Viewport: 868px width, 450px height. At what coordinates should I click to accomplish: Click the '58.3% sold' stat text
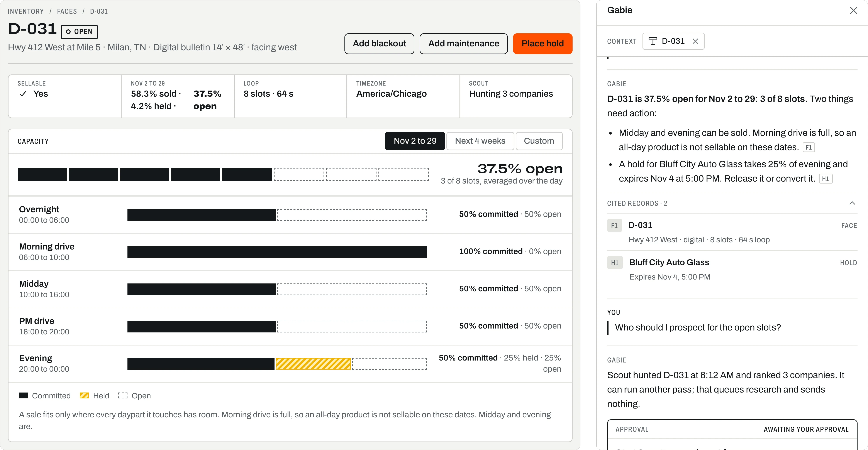pos(154,94)
